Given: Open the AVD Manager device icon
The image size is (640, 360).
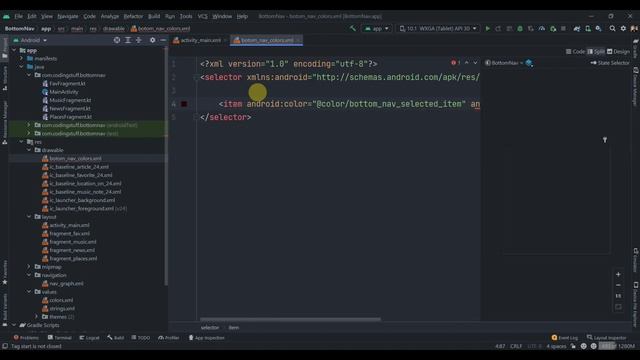Looking at the screenshot, I should pos(588,29).
